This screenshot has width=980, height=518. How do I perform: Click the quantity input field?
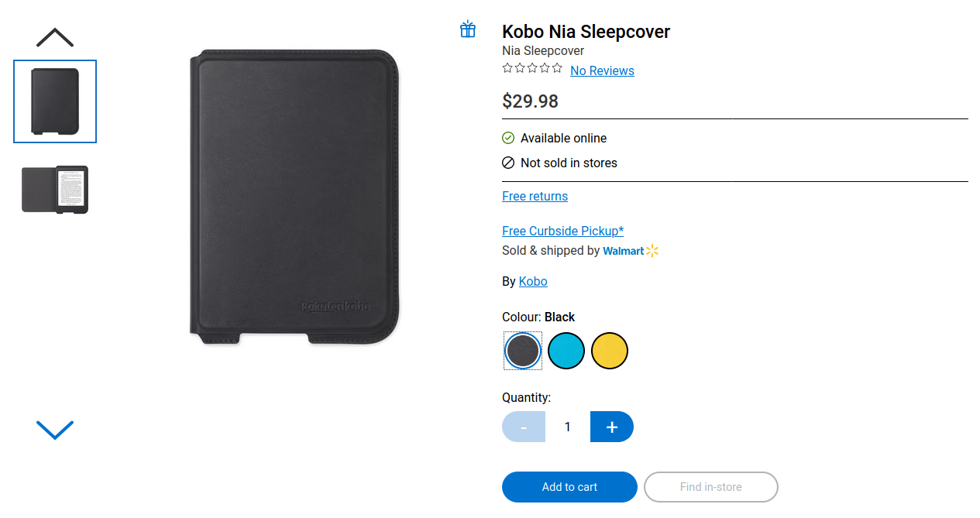[568, 427]
